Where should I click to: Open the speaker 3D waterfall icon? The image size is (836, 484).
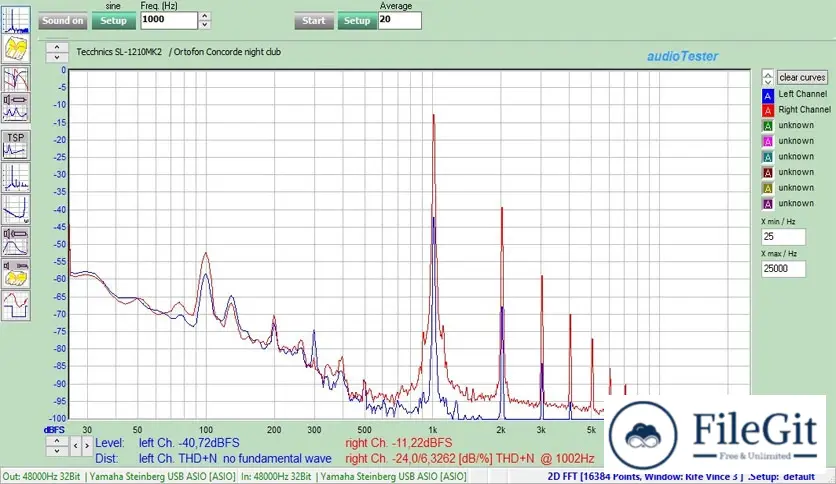coord(15,273)
